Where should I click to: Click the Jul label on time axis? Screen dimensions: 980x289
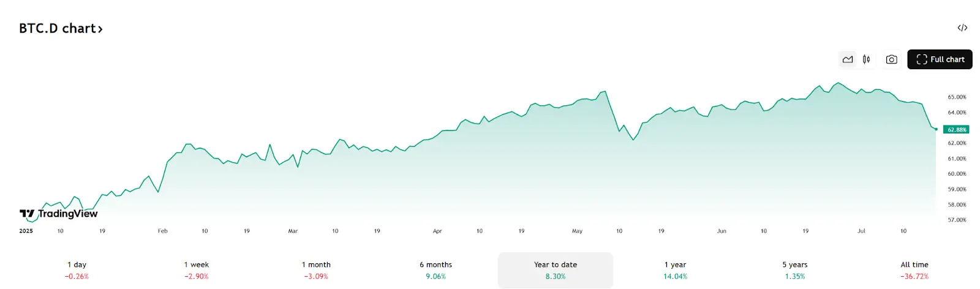click(861, 231)
